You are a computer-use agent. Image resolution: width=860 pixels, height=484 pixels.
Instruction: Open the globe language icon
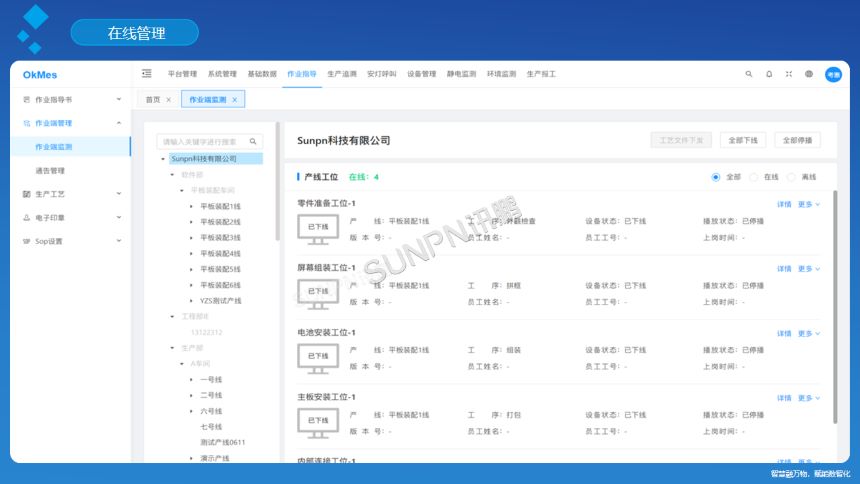coord(809,74)
